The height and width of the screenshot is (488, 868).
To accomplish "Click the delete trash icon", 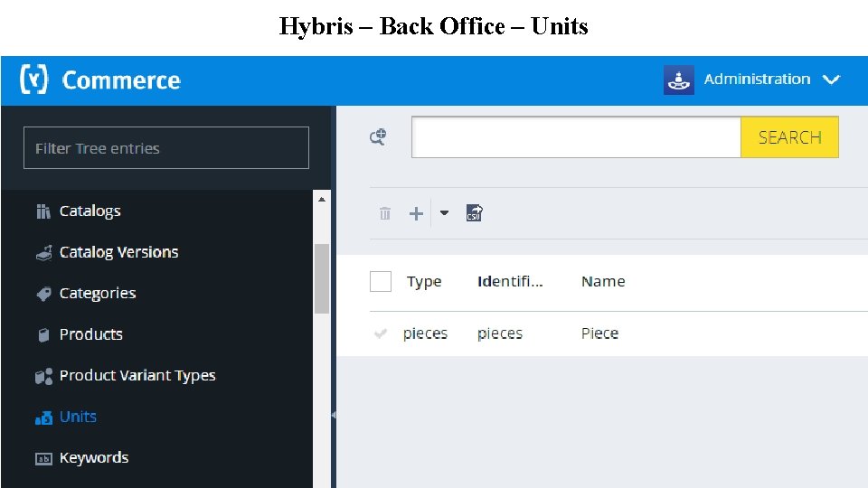I will (x=385, y=213).
